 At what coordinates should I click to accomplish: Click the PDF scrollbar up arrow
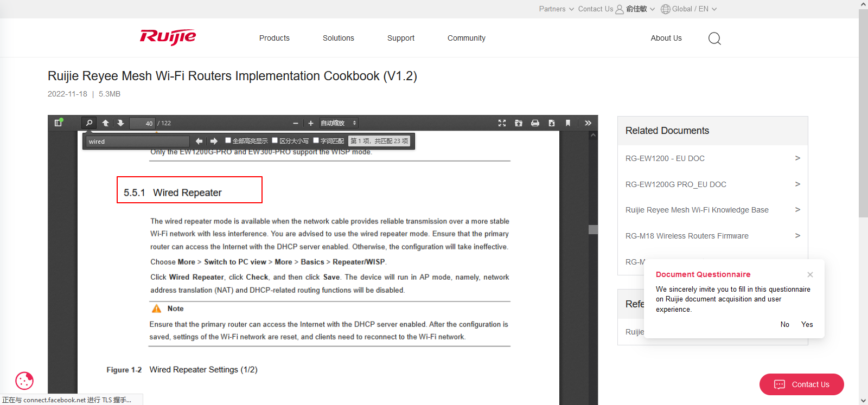click(x=593, y=135)
